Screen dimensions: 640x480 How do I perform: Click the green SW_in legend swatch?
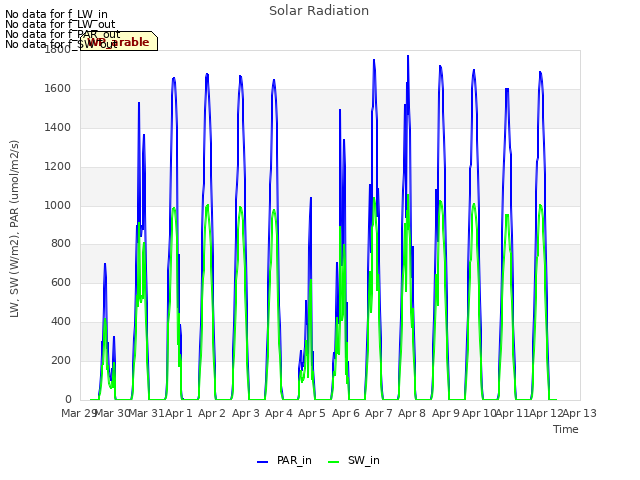pyautogui.click(x=333, y=462)
